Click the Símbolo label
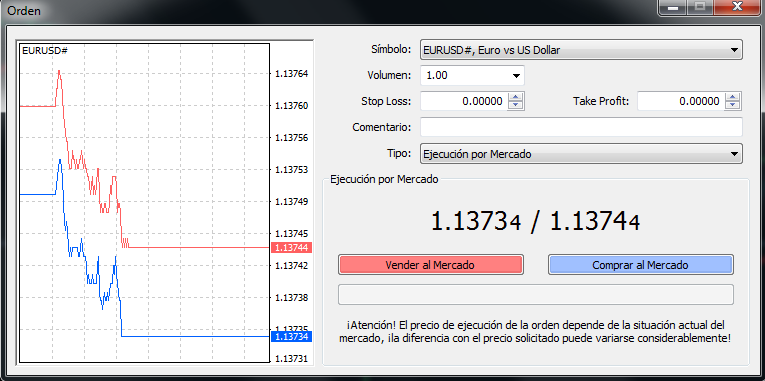 [391, 49]
